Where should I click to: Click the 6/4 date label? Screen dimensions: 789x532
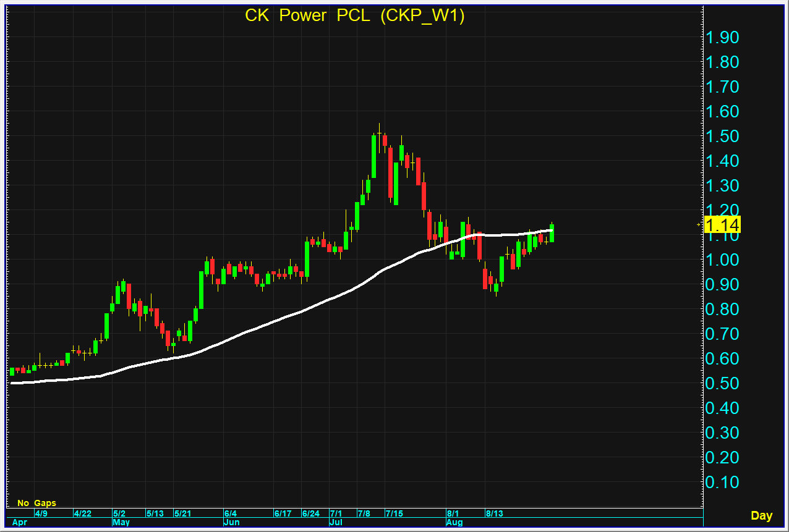pos(231,513)
